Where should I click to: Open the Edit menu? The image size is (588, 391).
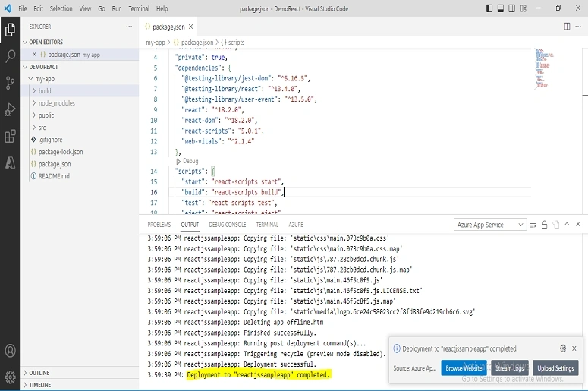(38, 8)
